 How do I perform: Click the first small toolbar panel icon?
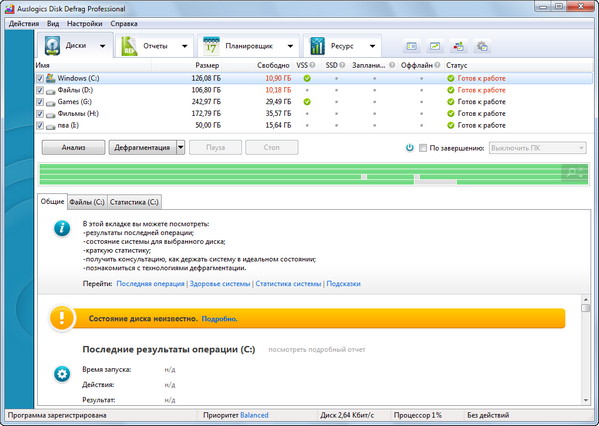[411, 46]
